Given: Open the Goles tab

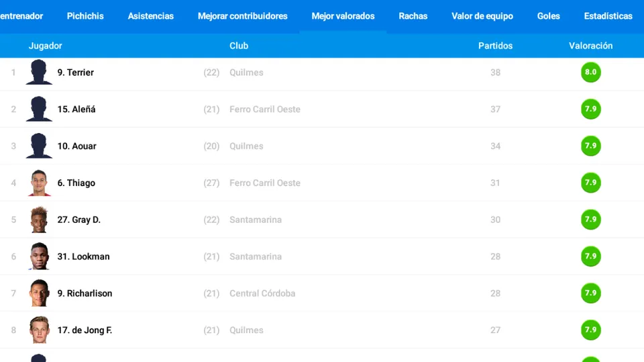Looking at the screenshot, I should 549,16.
